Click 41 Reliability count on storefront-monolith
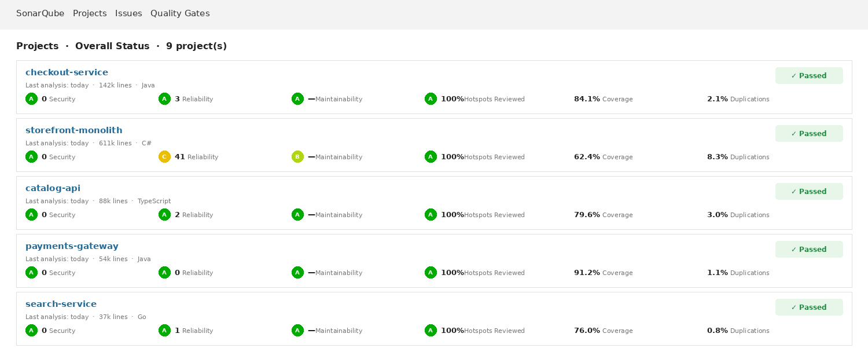The height and width of the screenshot is (359, 868). coord(180,157)
